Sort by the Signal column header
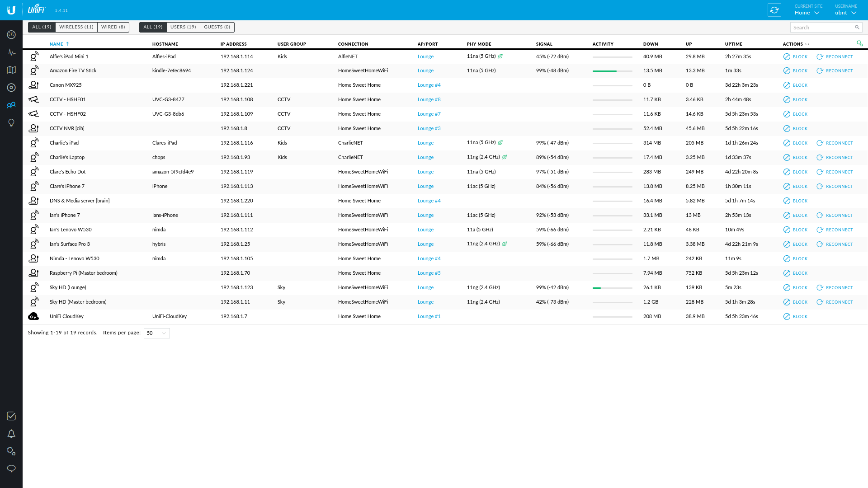868x488 pixels. pyautogui.click(x=544, y=44)
